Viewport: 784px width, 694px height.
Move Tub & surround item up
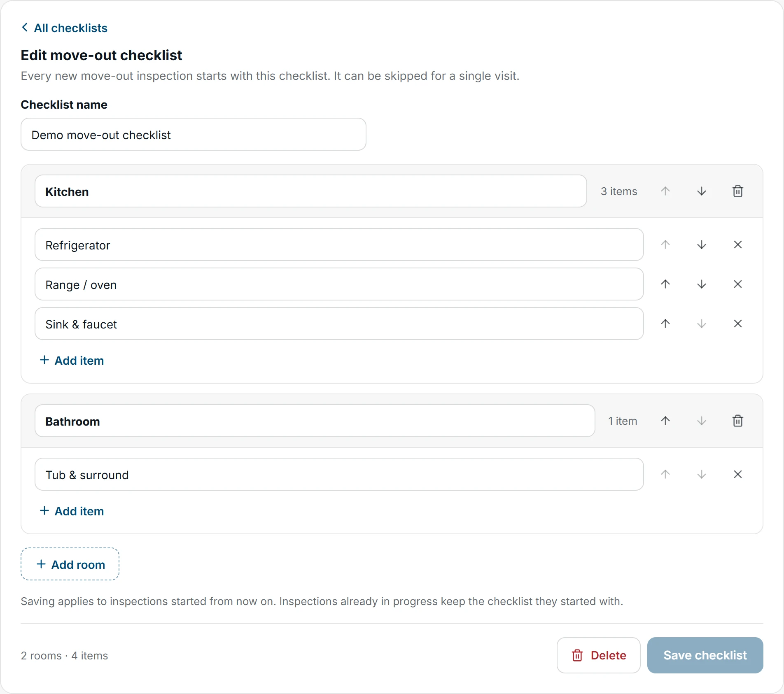click(x=665, y=474)
